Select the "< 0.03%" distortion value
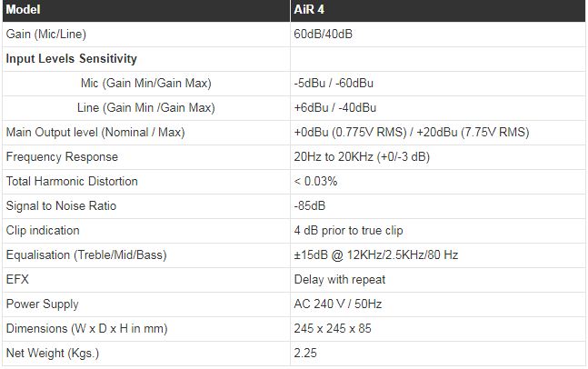 (x=315, y=182)
